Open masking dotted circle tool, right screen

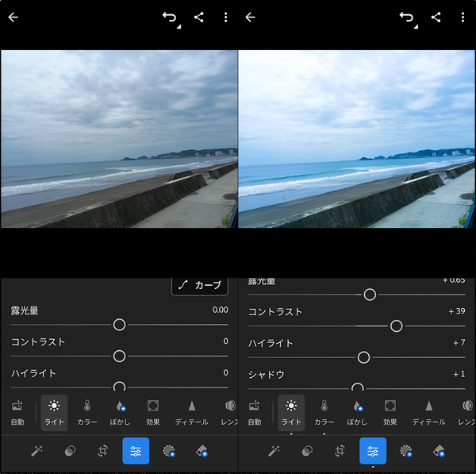click(x=406, y=451)
